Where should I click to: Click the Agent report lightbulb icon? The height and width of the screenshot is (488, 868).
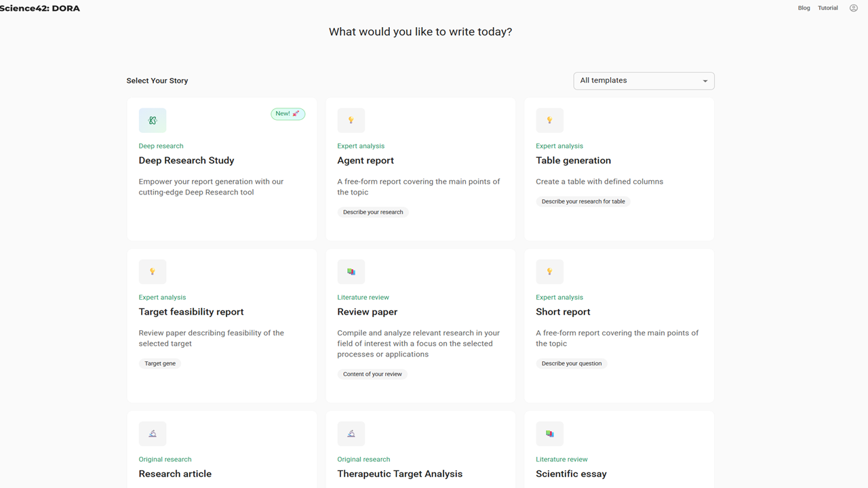(351, 121)
